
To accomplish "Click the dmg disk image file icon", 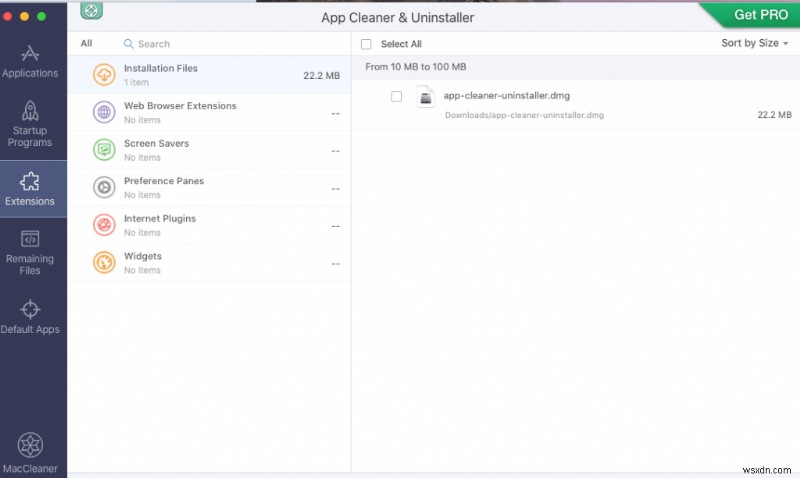I will (426, 97).
